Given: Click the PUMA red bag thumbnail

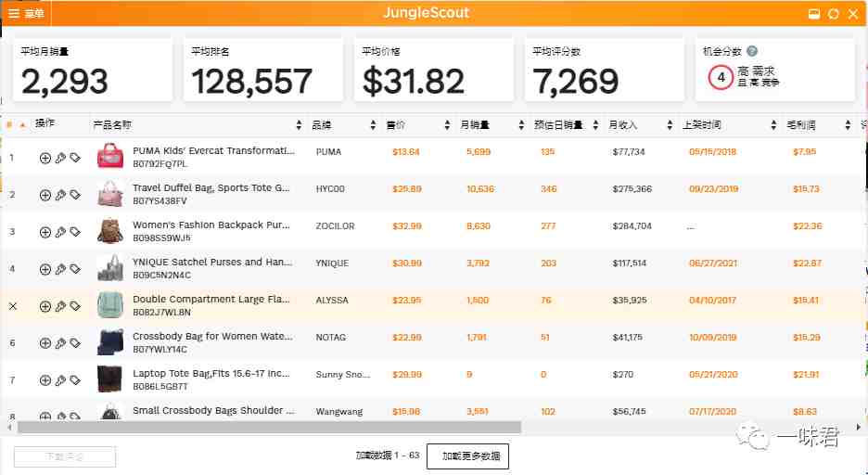Looking at the screenshot, I should (x=110, y=156).
